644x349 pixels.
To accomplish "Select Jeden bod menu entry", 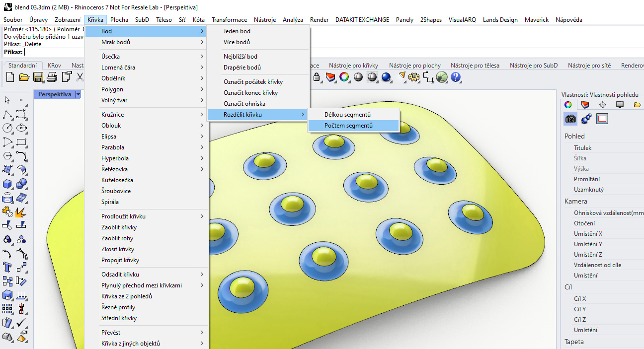I will [259, 31].
